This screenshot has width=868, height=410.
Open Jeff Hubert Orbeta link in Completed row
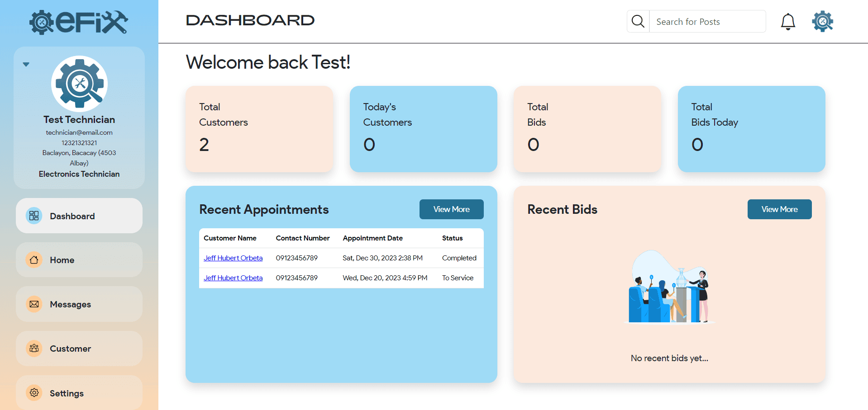tap(233, 258)
